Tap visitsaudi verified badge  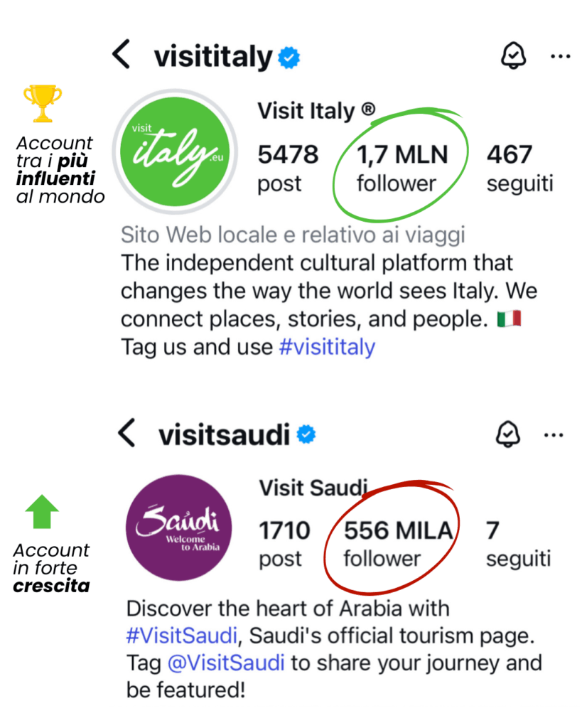[306, 434]
